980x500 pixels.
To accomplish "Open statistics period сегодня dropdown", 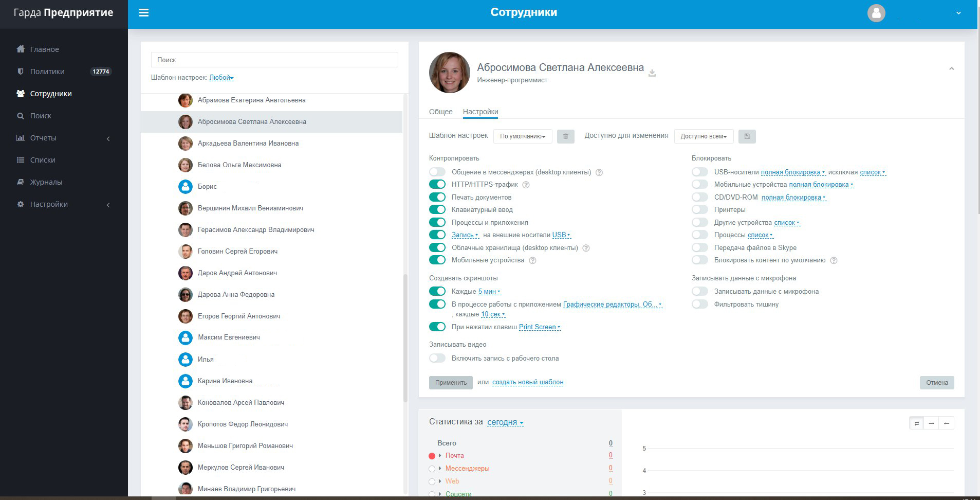I will point(505,422).
